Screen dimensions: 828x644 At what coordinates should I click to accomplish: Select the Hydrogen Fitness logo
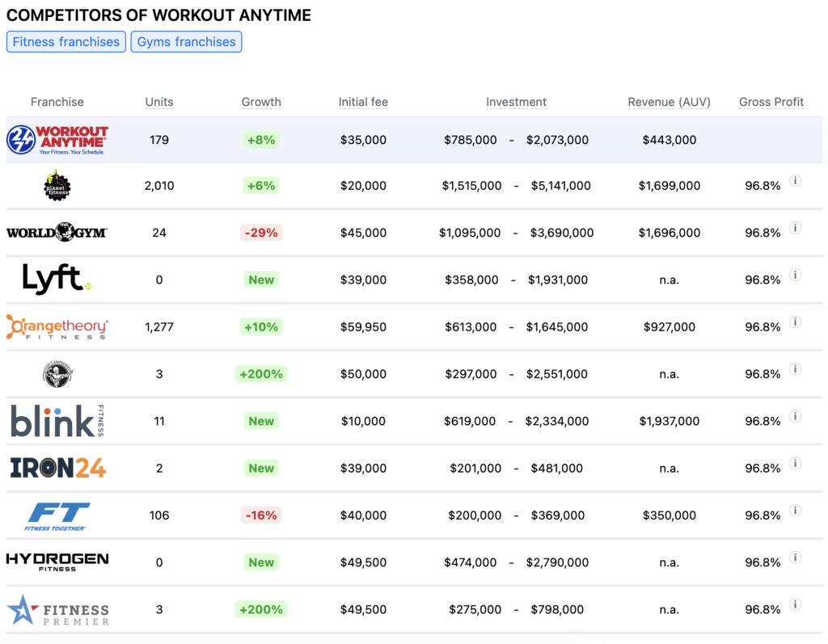pos(57,562)
